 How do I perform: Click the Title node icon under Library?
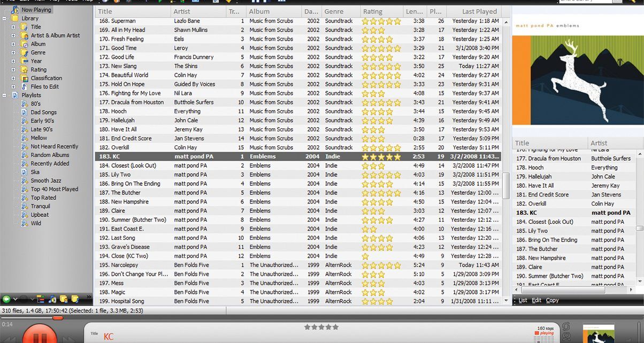(x=25, y=27)
